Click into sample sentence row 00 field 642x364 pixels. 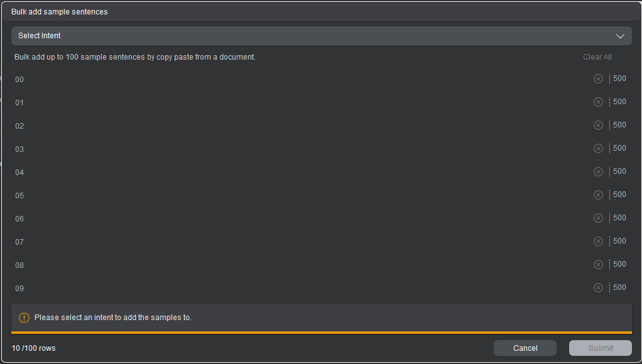click(x=302, y=79)
